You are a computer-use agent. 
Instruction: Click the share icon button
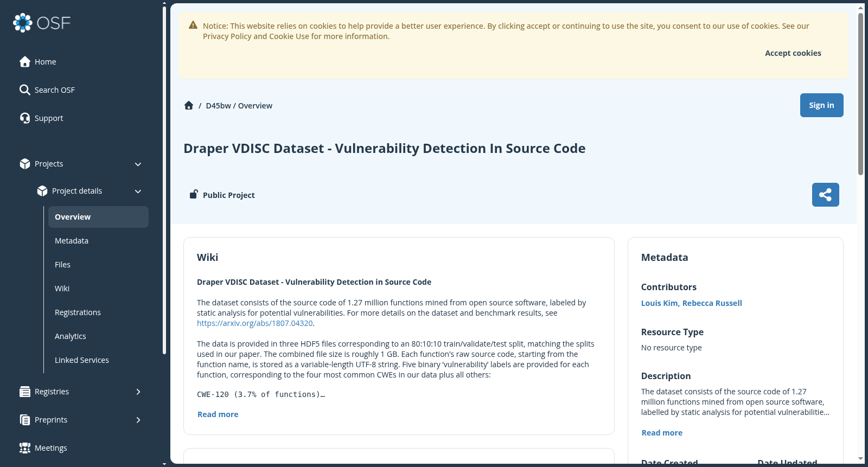click(x=825, y=195)
